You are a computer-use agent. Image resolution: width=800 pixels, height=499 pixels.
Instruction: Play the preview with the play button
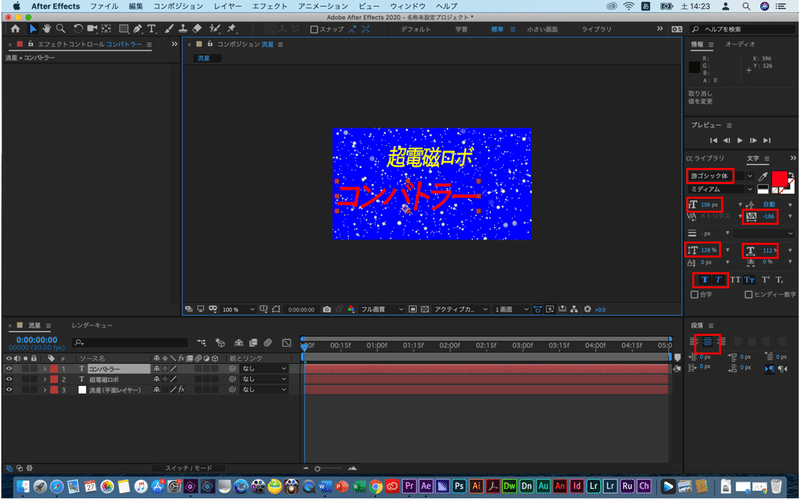click(740, 140)
